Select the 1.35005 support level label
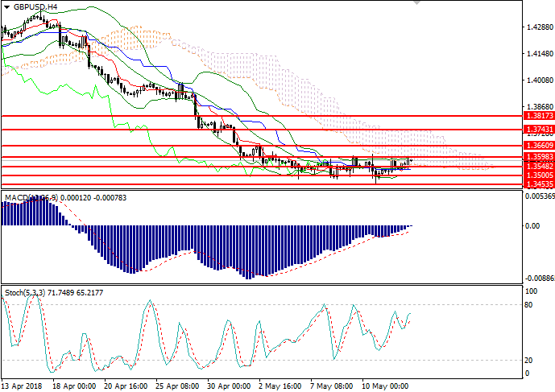 tap(536, 175)
